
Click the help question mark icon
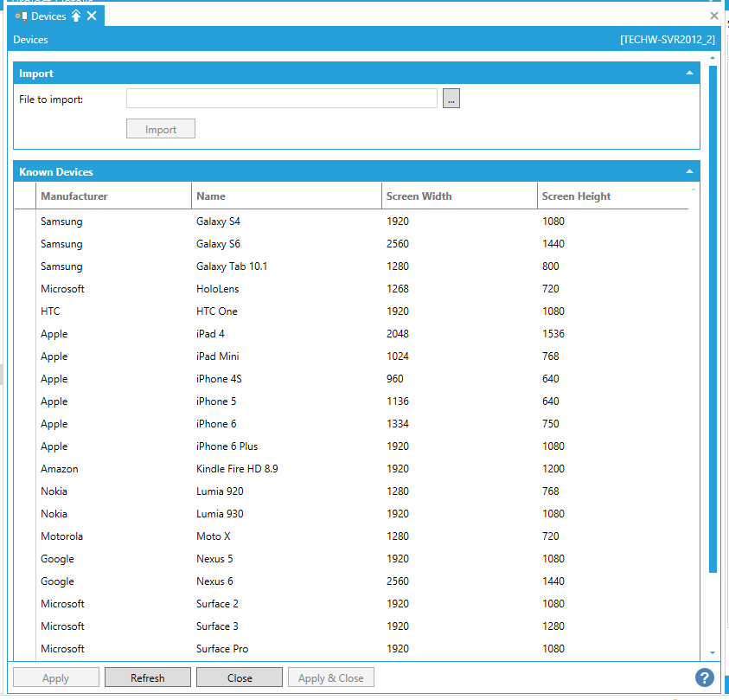pos(705,678)
